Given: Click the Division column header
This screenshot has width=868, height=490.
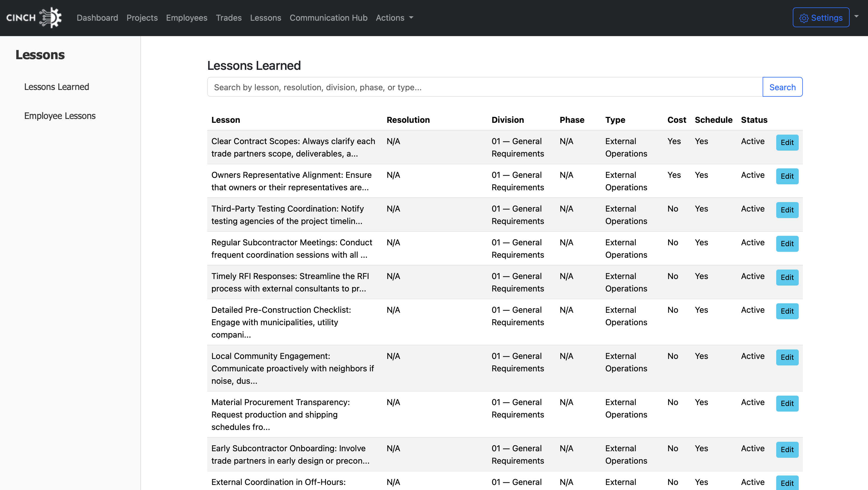Looking at the screenshot, I should (x=508, y=120).
